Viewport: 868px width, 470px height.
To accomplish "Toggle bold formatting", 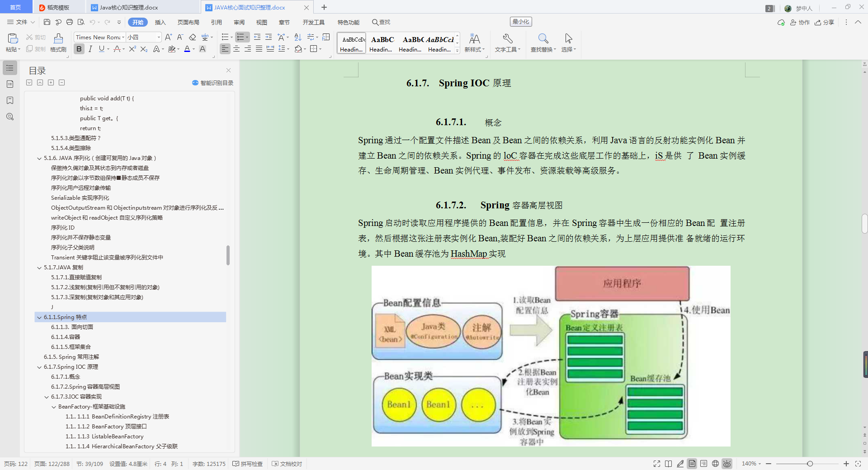I will click(x=79, y=49).
